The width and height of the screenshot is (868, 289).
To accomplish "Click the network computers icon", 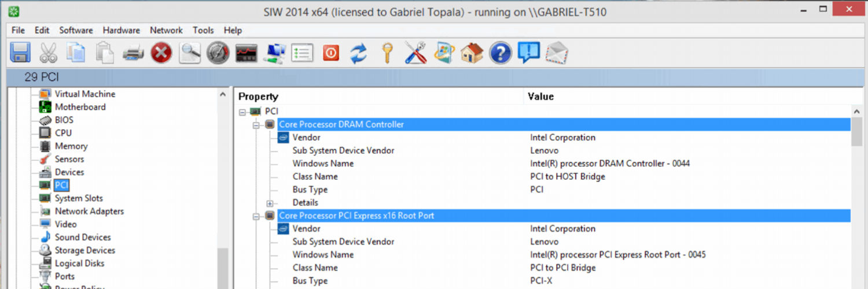I will (x=274, y=53).
